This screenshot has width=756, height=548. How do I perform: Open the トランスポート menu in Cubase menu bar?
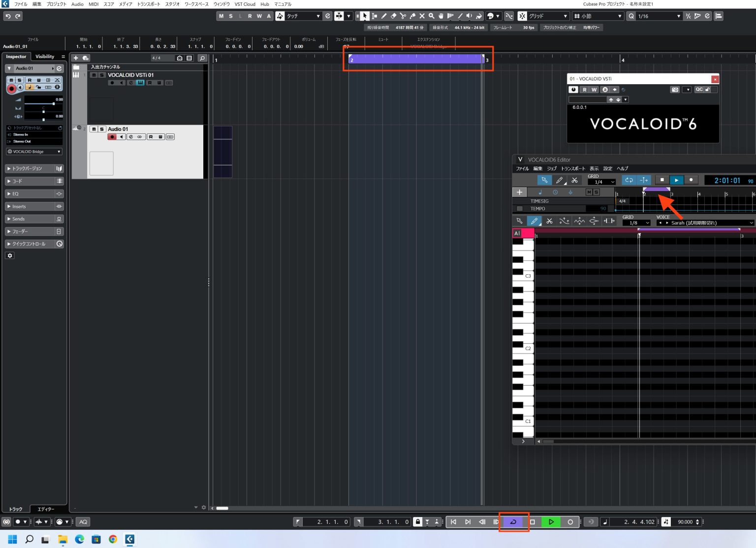coord(149,4)
